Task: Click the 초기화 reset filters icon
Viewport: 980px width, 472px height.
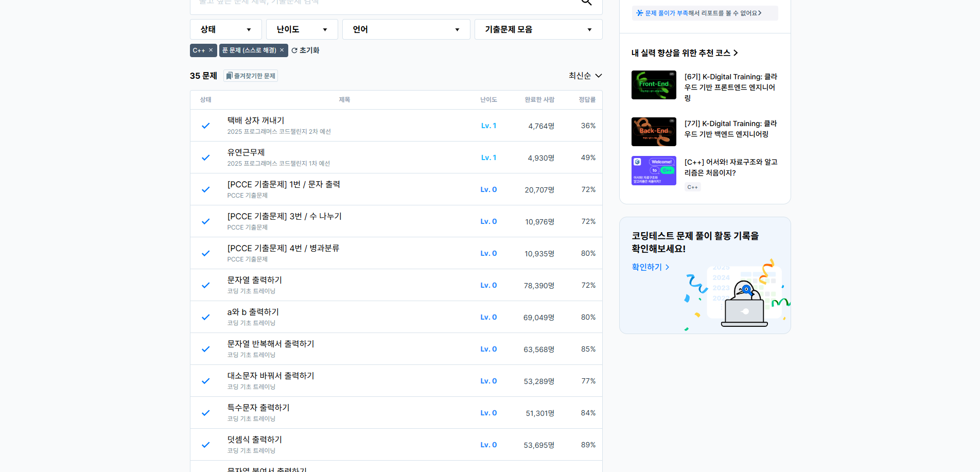Action: 294,50
